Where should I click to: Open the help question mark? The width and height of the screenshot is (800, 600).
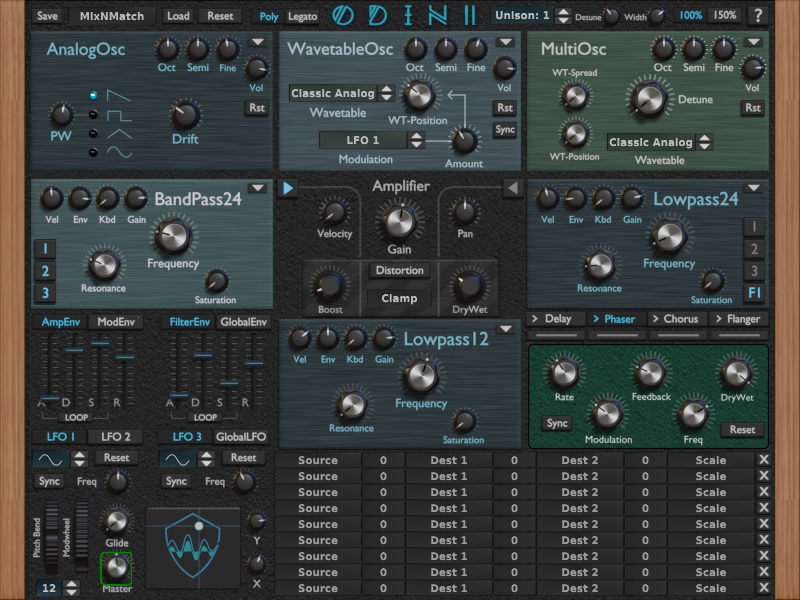(x=758, y=16)
